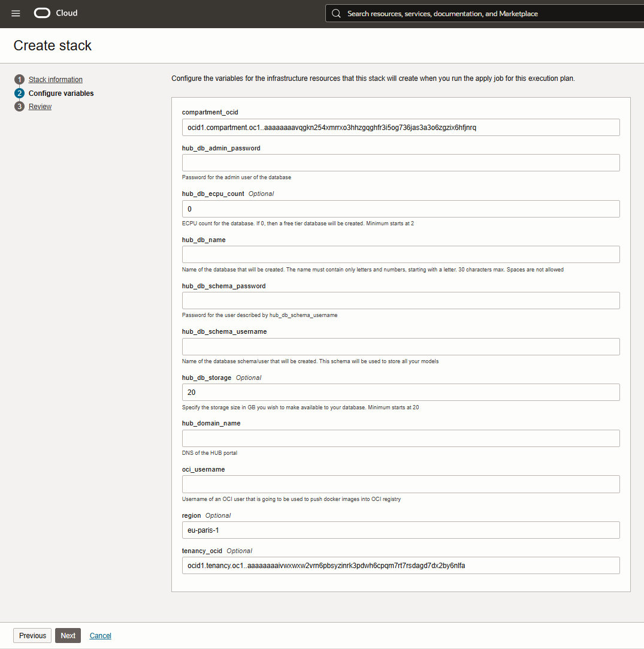644x649 pixels.
Task: Click the search magnifier icon
Action: click(336, 13)
